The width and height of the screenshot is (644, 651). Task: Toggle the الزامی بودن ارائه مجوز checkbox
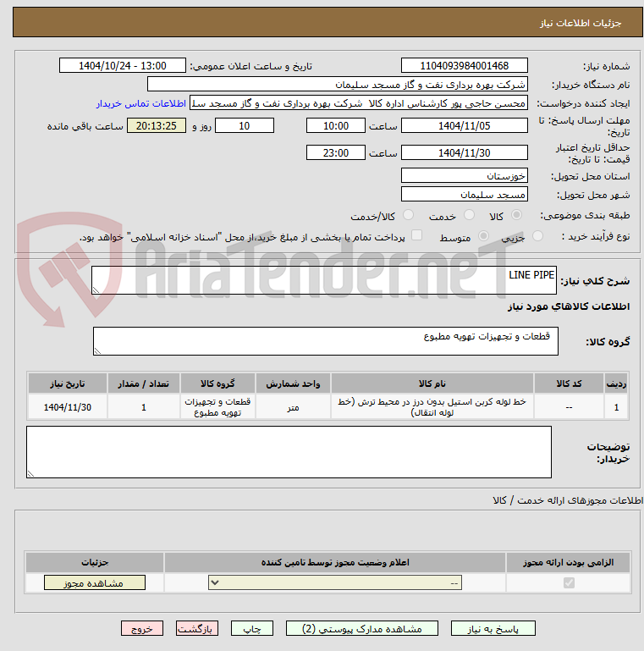(569, 583)
